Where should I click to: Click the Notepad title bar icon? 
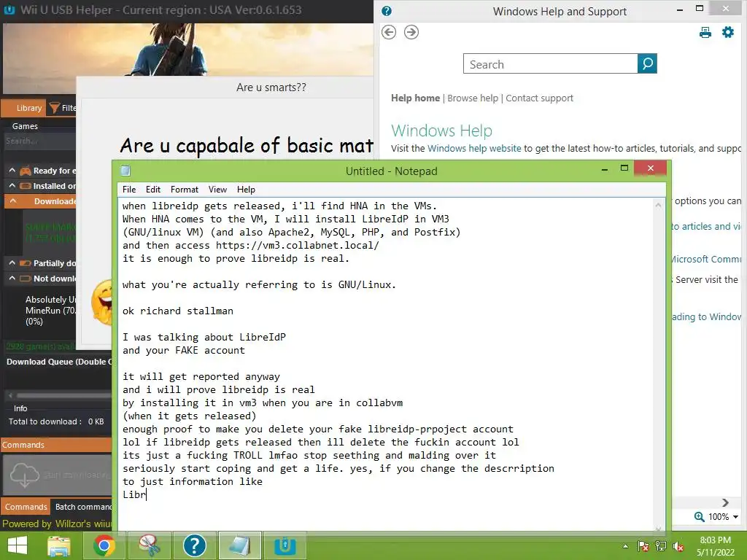[x=125, y=171]
